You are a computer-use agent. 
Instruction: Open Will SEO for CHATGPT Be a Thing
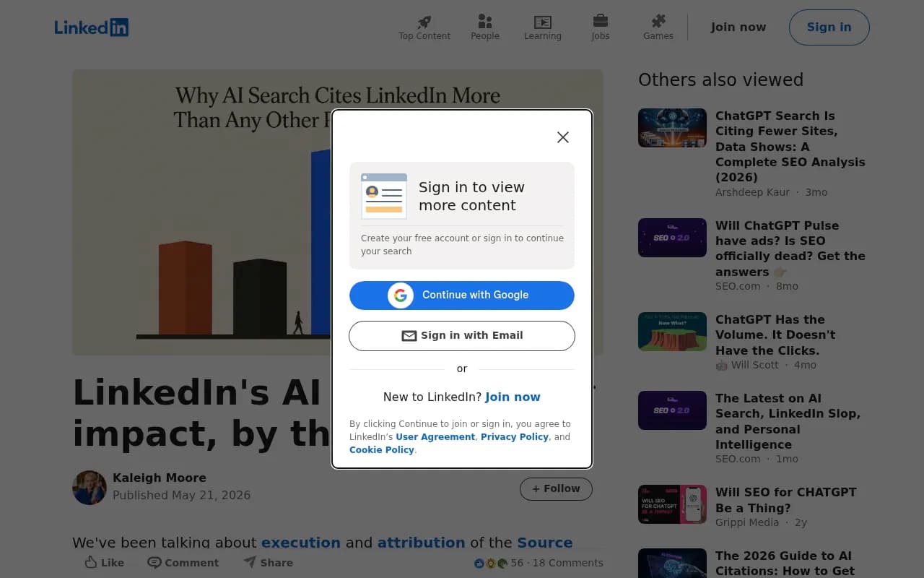tap(786, 500)
